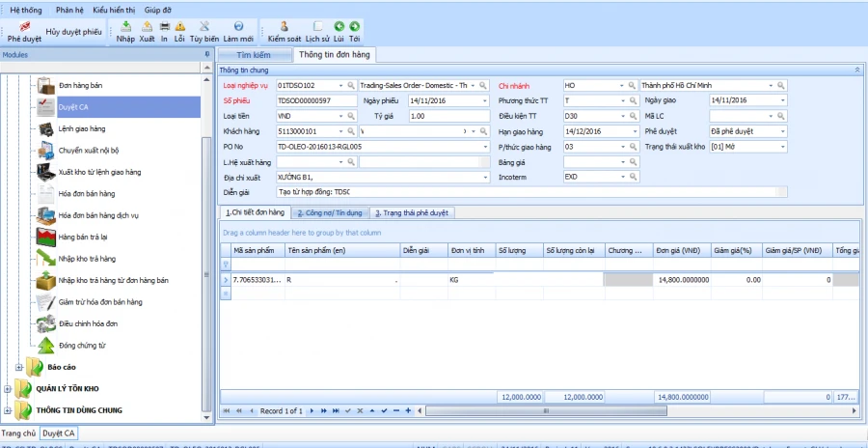Image resolution: width=868 pixels, height=448 pixels.
Task: Open Xuất kho từ lệnh giao hàng
Action: click(99, 172)
